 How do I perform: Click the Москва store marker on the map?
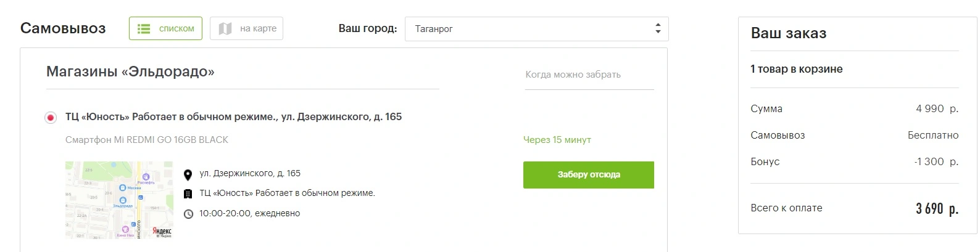(x=122, y=188)
